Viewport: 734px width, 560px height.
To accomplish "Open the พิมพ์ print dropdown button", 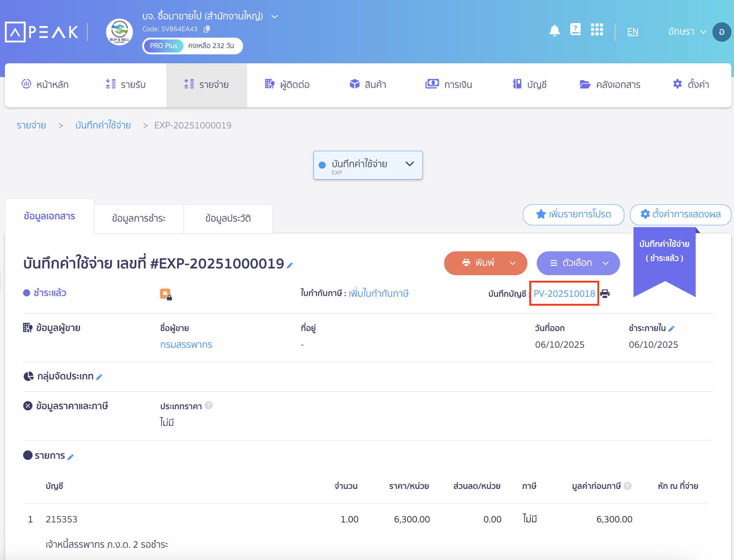I will [x=485, y=263].
